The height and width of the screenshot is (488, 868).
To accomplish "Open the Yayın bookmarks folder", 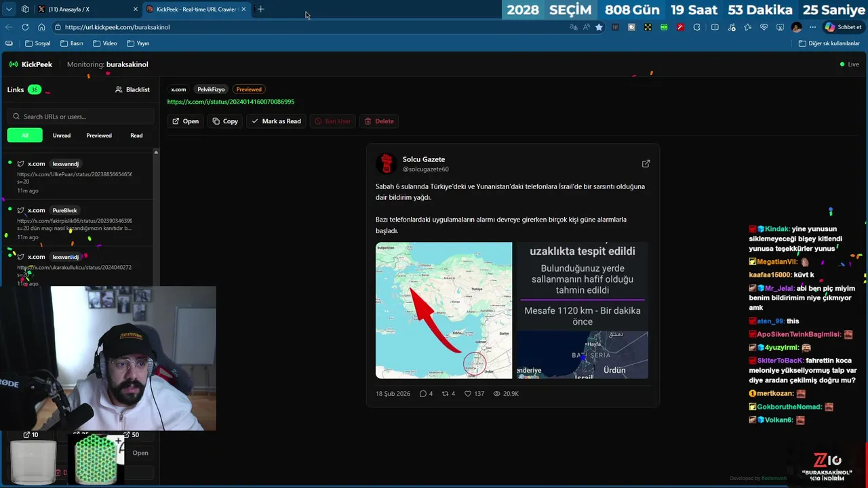I will pos(138,43).
